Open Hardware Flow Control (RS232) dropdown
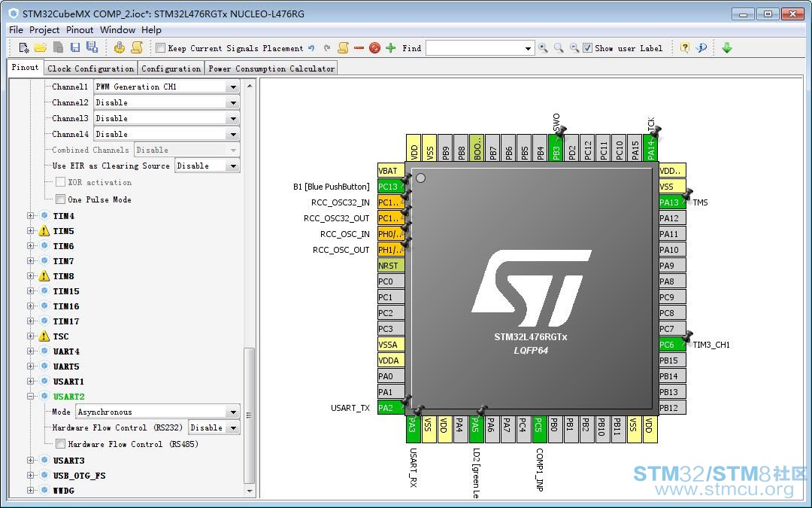 (x=214, y=427)
